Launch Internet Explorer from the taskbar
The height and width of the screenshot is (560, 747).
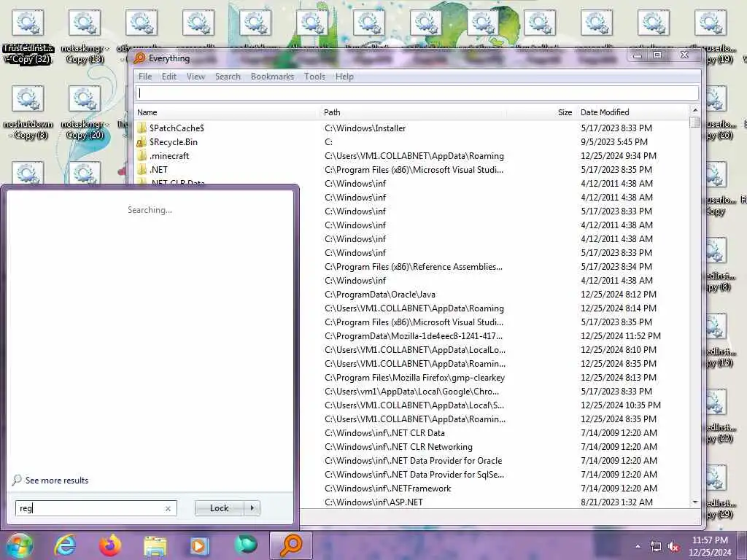click(x=65, y=545)
